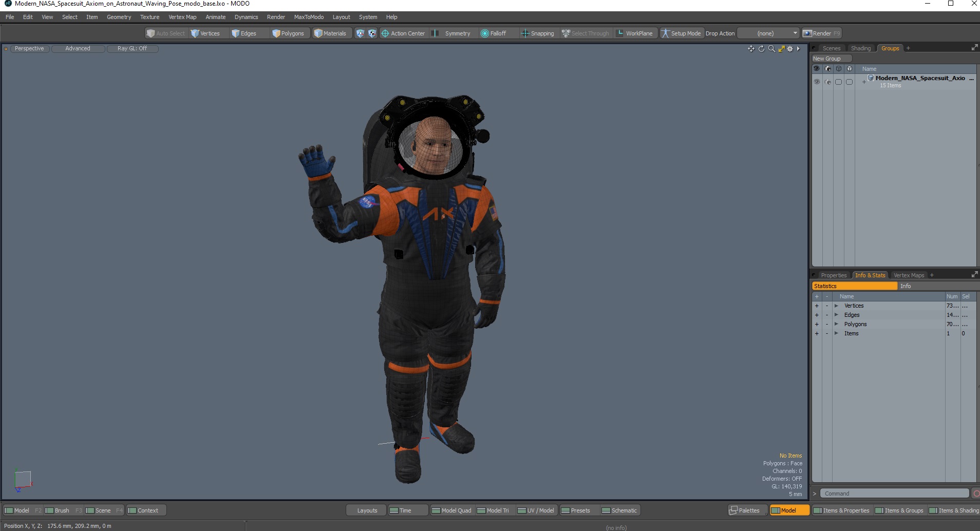Screen dimensions: 980x531
Task: Expand the Modern_NASA_Spacesuit group tree
Action: pos(864,82)
